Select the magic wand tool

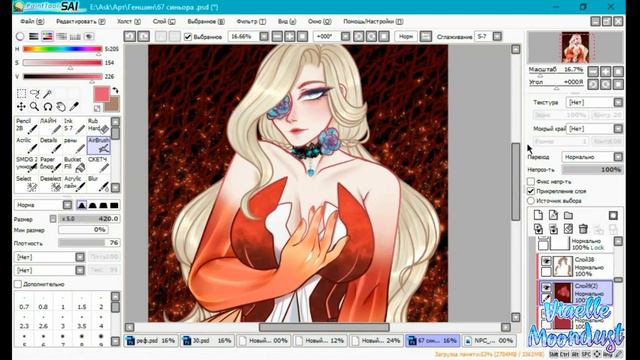click(x=48, y=94)
